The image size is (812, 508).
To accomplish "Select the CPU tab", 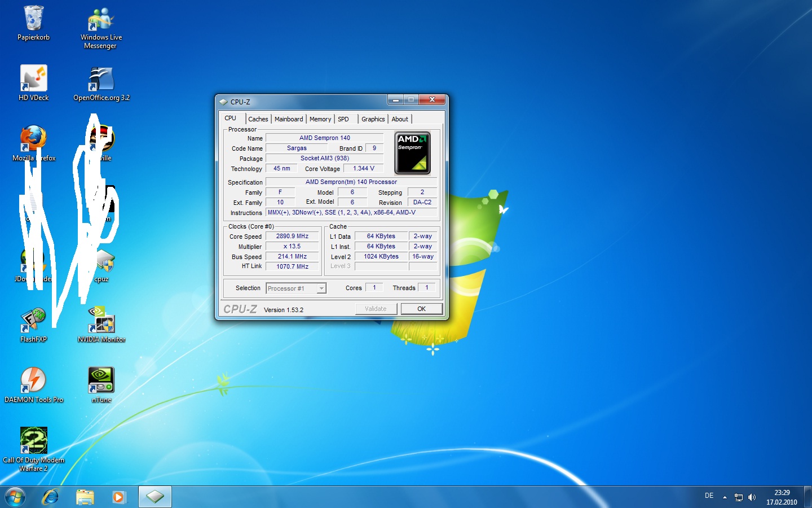I will pyautogui.click(x=231, y=118).
